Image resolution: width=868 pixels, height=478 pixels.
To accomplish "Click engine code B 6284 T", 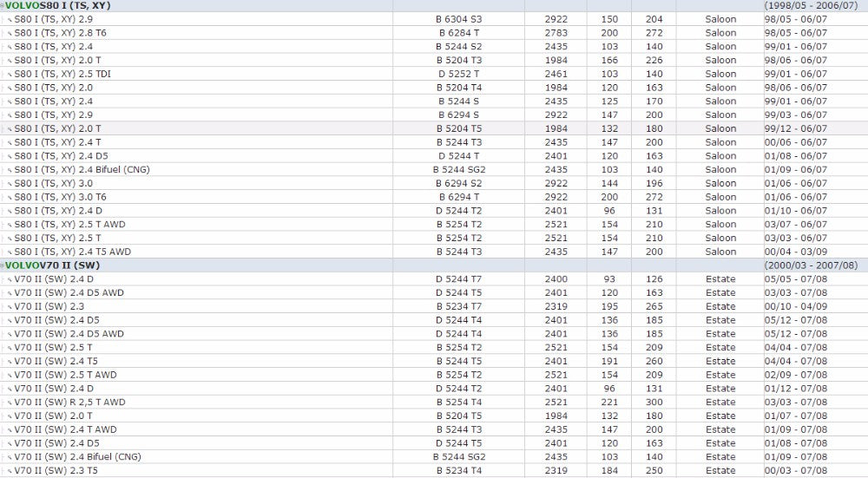I will point(459,33).
